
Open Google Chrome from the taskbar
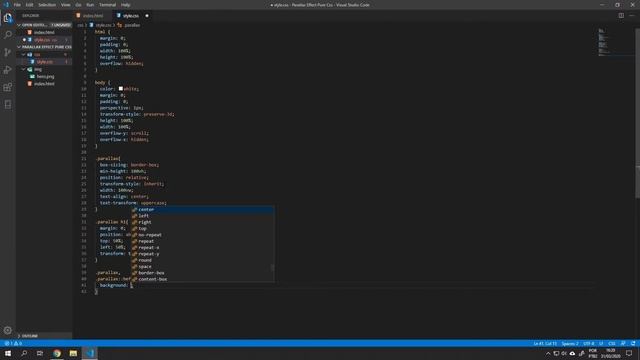coord(57,353)
